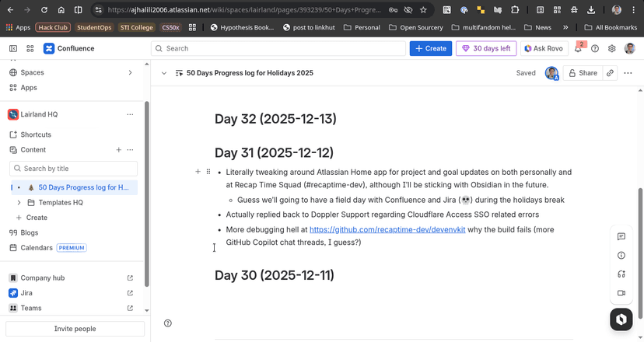The height and width of the screenshot is (342, 644).
Task: Open the notifications bell
Action: coord(579,48)
